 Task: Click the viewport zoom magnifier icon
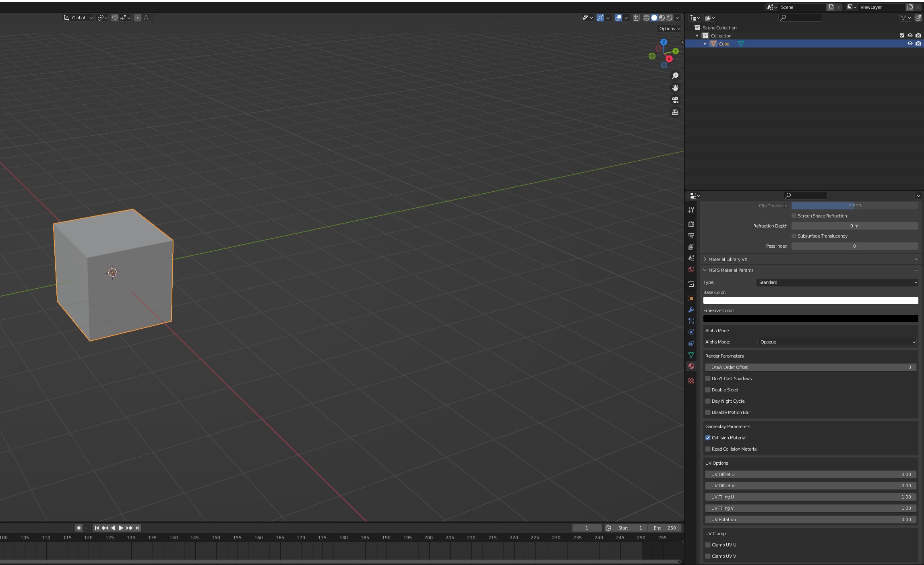coord(675,76)
